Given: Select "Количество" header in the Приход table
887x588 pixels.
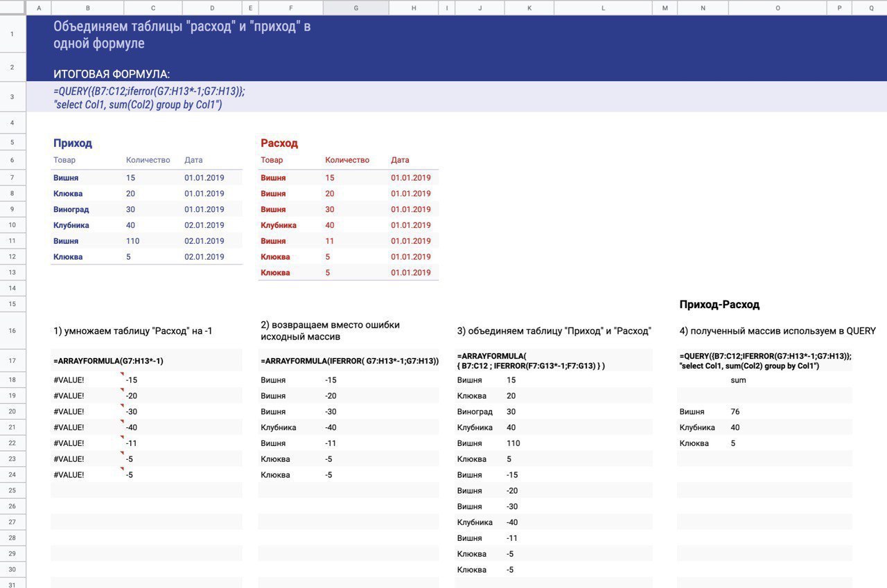Looking at the screenshot, I should (x=148, y=160).
